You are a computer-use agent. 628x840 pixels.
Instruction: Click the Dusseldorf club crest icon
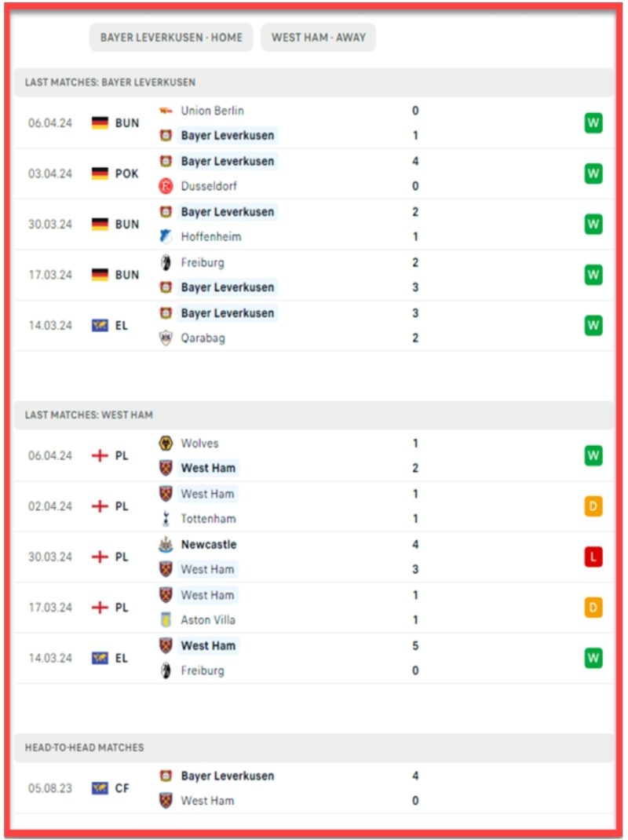tap(166, 186)
